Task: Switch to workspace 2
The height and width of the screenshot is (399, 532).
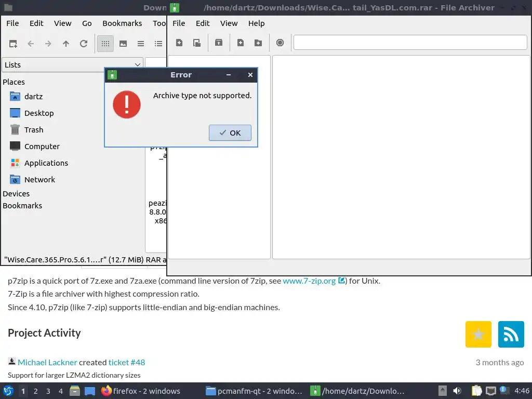Action: click(x=36, y=391)
